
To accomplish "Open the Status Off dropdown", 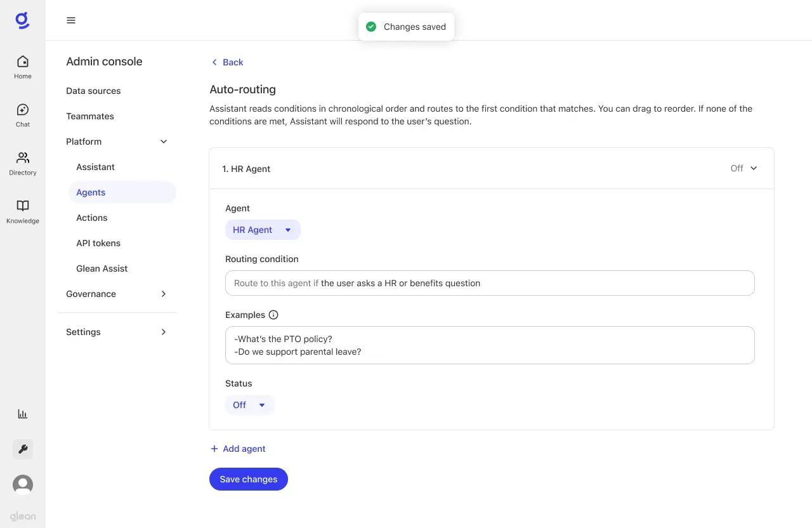I will point(249,405).
